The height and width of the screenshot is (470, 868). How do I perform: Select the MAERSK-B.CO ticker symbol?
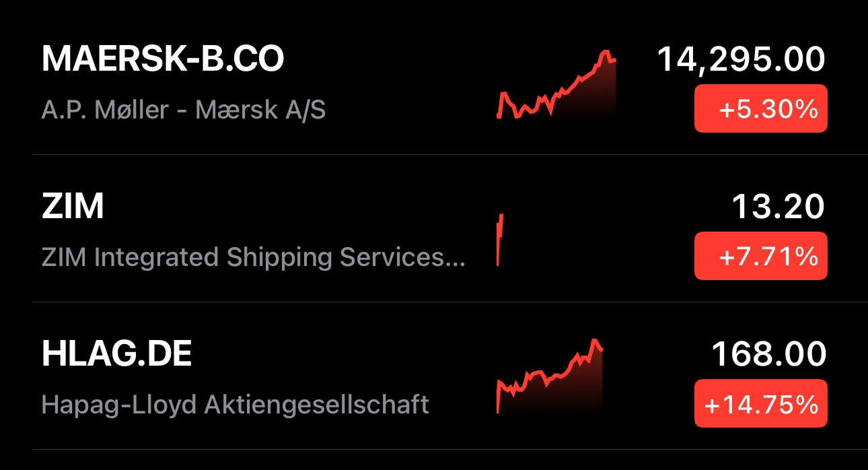click(163, 60)
